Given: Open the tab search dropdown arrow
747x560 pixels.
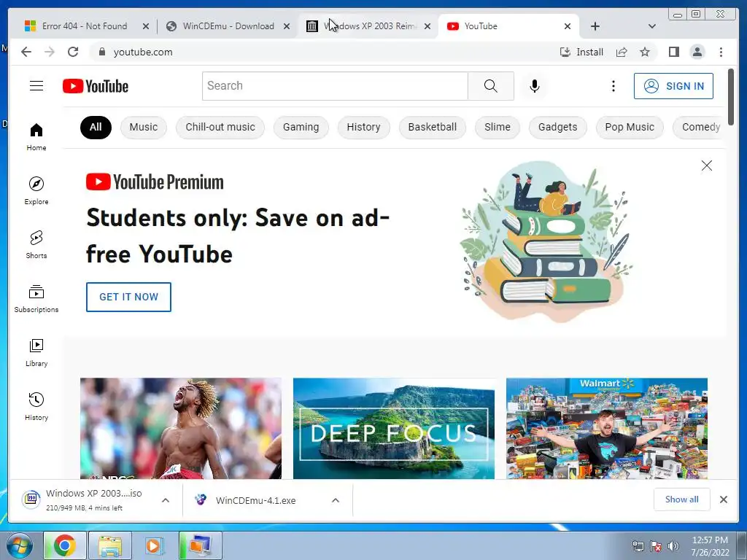Looking at the screenshot, I should pyautogui.click(x=651, y=26).
